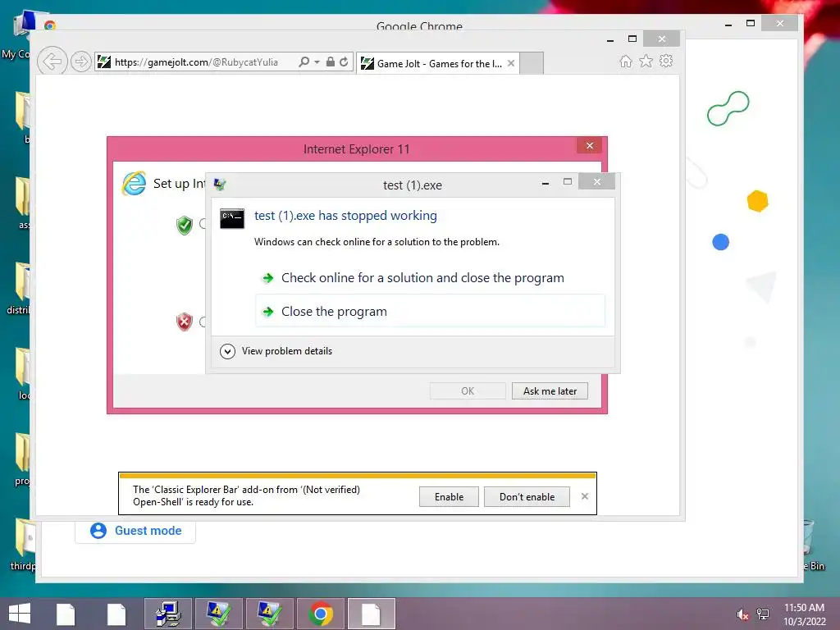Open the Windows Start button
The height and width of the screenshot is (630, 840).
20,614
